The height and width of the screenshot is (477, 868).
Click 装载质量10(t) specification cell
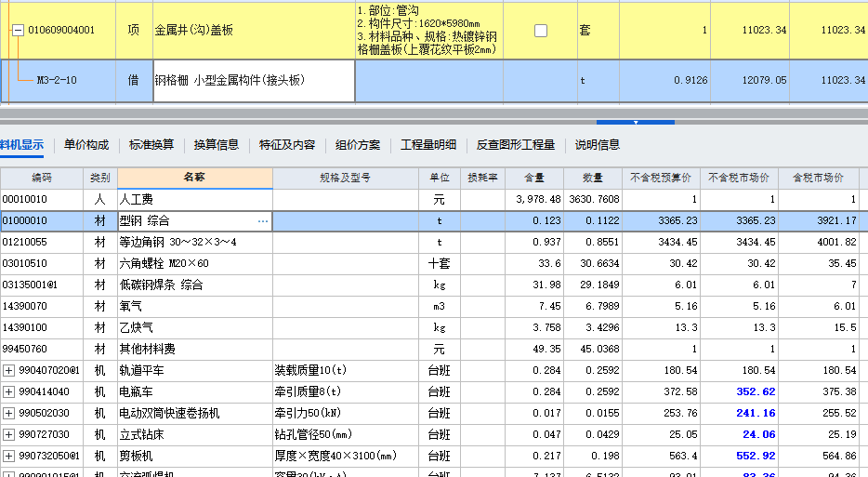coord(346,371)
